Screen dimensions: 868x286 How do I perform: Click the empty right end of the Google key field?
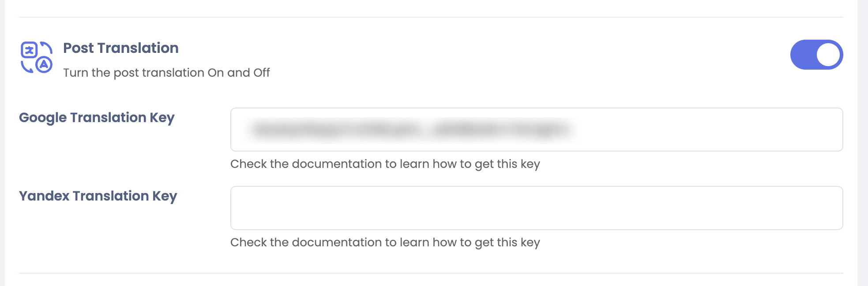(750, 130)
